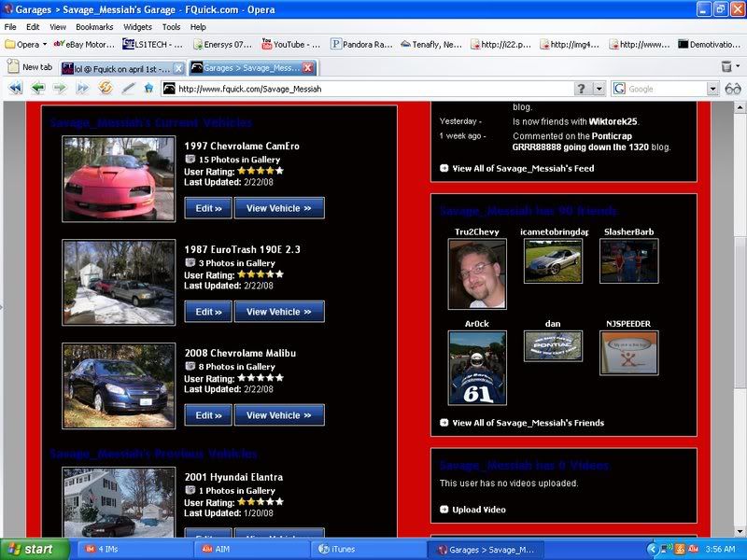The height and width of the screenshot is (560, 747).
Task: Open Tru2Chevy friend photo
Action: pos(477,273)
